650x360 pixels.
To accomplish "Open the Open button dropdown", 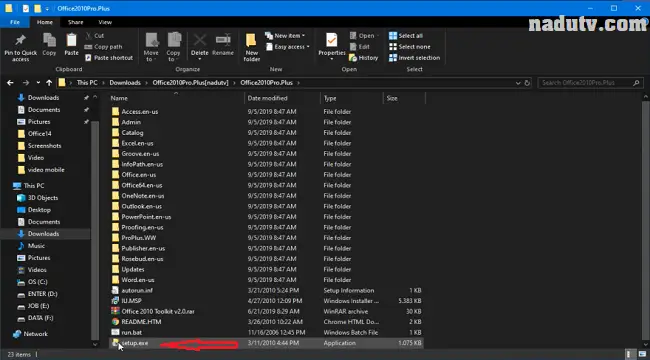I will [365, 36].
